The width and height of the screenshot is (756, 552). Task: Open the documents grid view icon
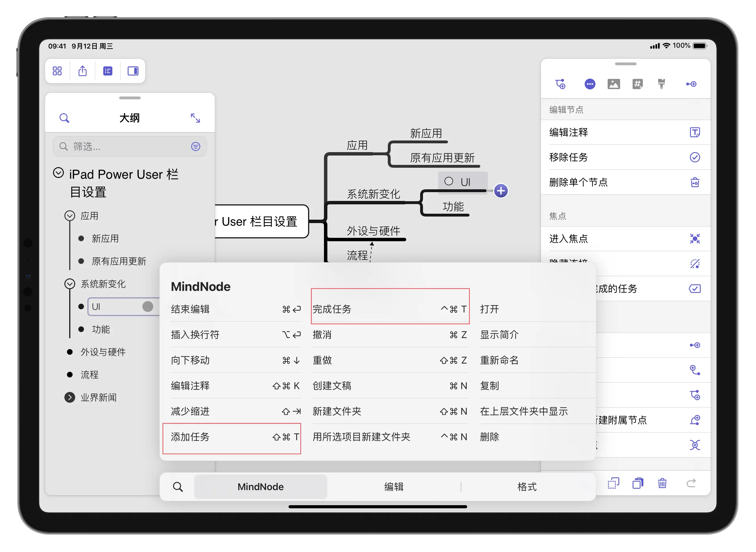point(57,71)
